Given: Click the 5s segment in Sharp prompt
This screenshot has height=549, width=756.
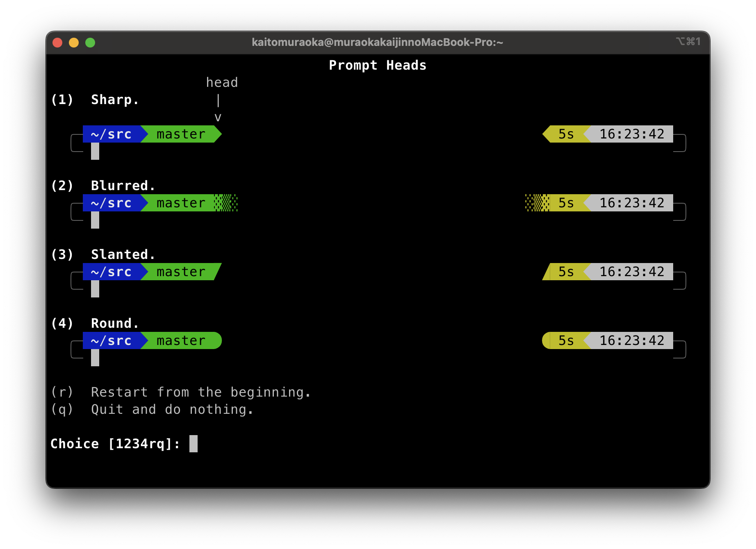Looking at the screenshot, I should pos(566,134).
